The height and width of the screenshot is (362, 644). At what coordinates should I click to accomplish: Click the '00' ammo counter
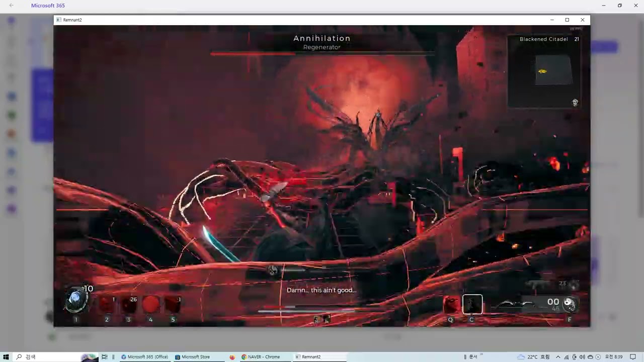click(x=553, y=302)
